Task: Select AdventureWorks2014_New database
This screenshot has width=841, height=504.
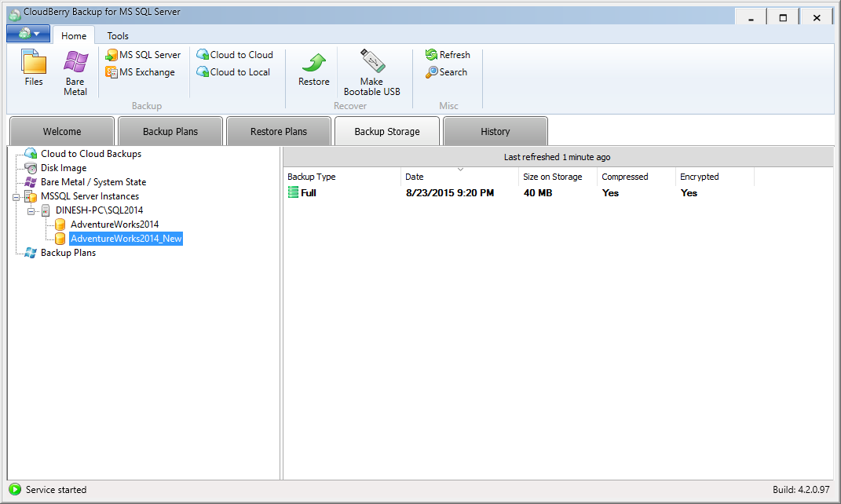Action: tap(126, 239)
